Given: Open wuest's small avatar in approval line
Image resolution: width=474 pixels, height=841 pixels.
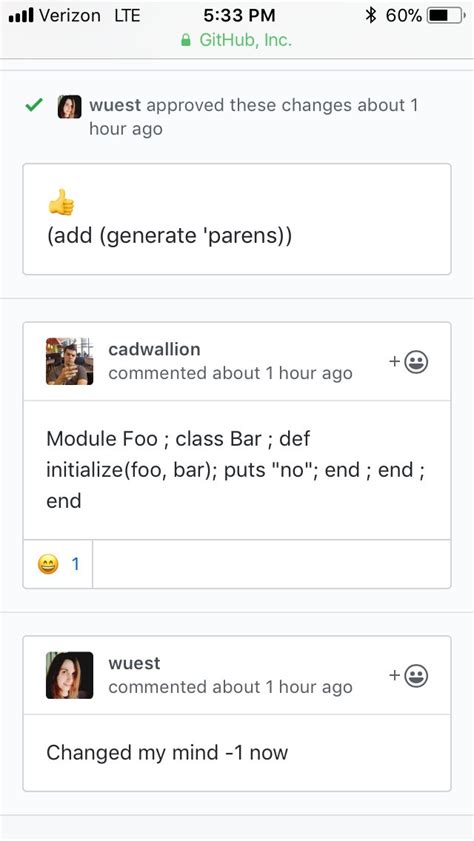Looking at the screenshot, I should pos(70,107).
